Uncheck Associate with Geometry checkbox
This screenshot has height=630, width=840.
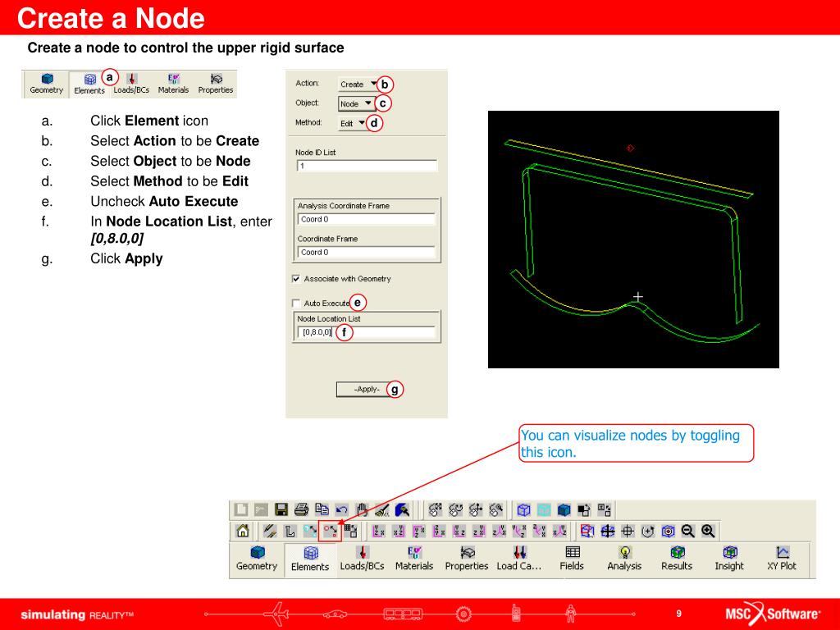(x=296, y=279)
